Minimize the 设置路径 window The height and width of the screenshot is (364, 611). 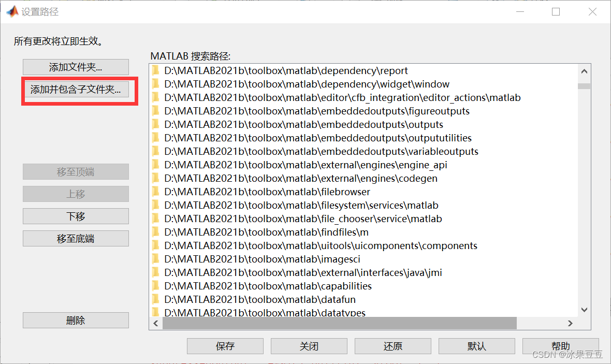tap(520, 12)
